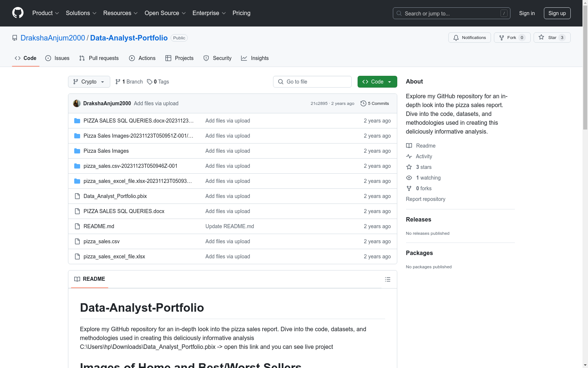Viewport: 588px width, 368px height.
Task: Open the 1 watching text link
Action: pyautogui.click(x=428, y=178)
